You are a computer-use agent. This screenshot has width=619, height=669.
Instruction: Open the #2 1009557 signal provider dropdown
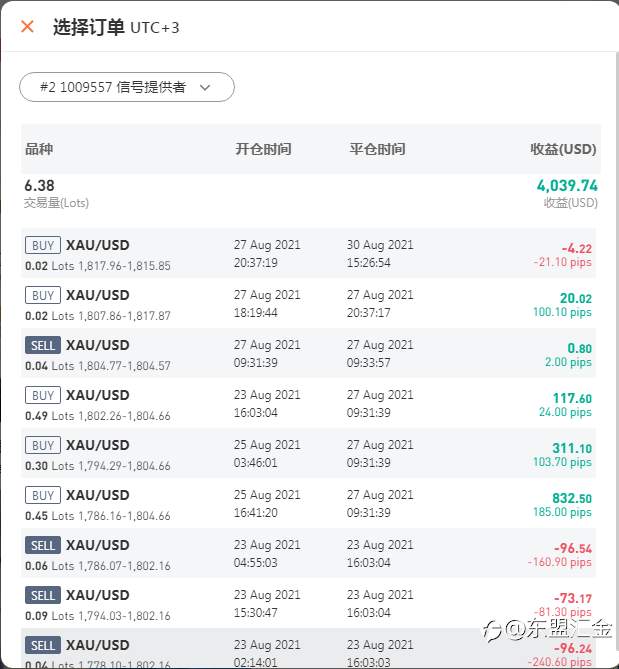[127, 87]
